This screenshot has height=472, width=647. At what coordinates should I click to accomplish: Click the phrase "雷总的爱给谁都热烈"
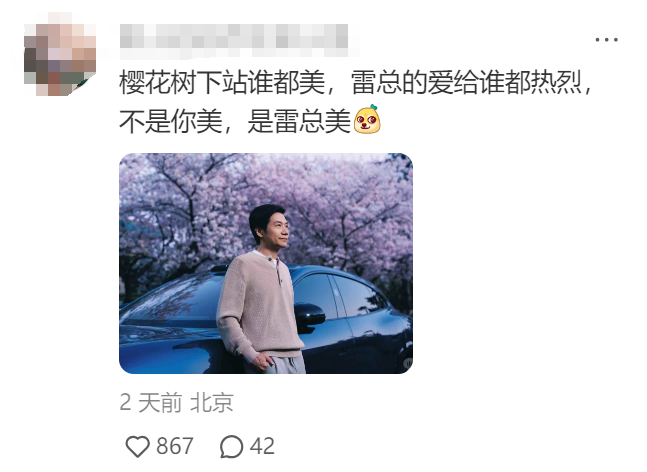coord(466,83)
